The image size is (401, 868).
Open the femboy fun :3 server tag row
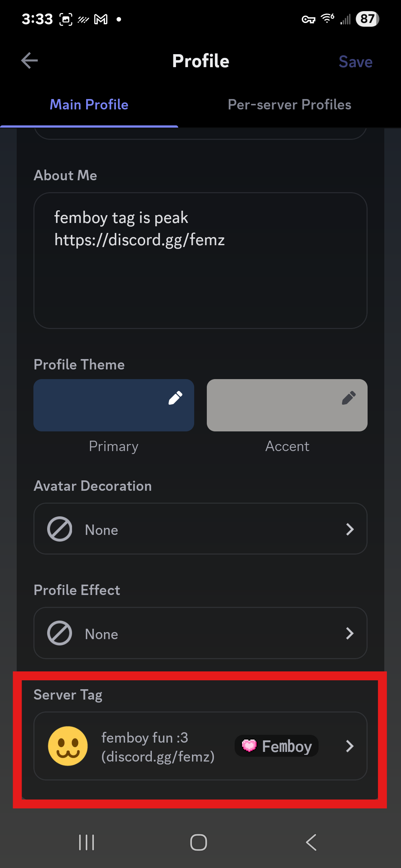[200, 746]
